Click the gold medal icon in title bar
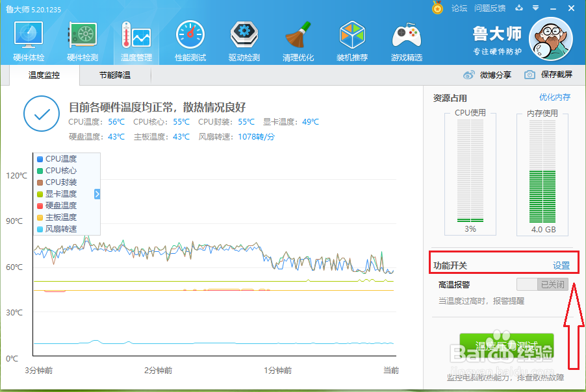The height and width of the screenshot is (392, 586). (437, 8)
